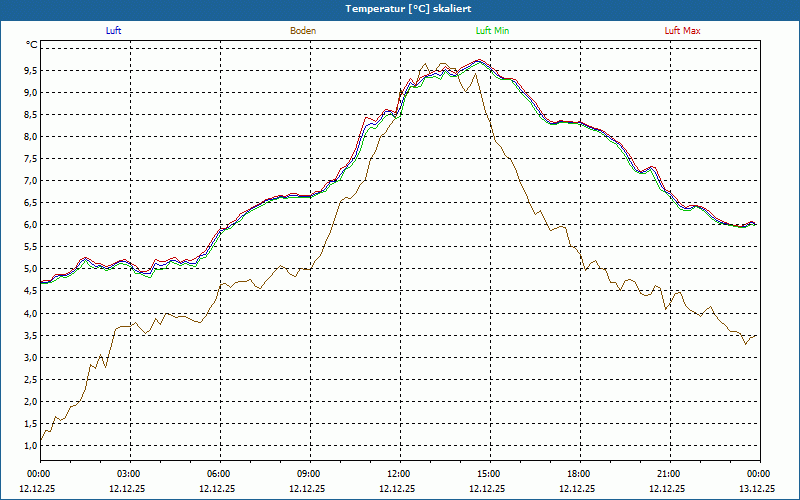Click the 21:00 time label
The image size is (800, 500).
coord(670,474)
